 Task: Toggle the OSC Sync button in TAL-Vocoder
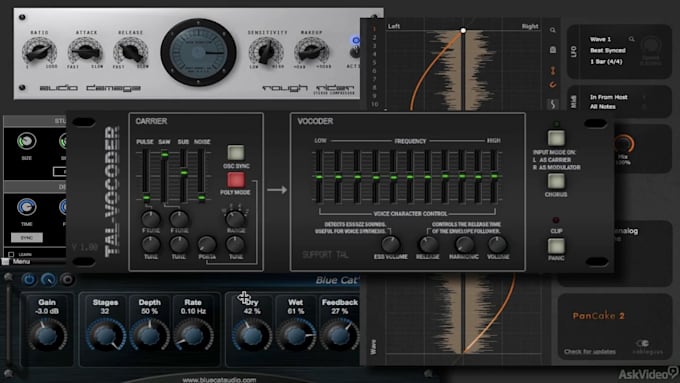click(235, 153)
